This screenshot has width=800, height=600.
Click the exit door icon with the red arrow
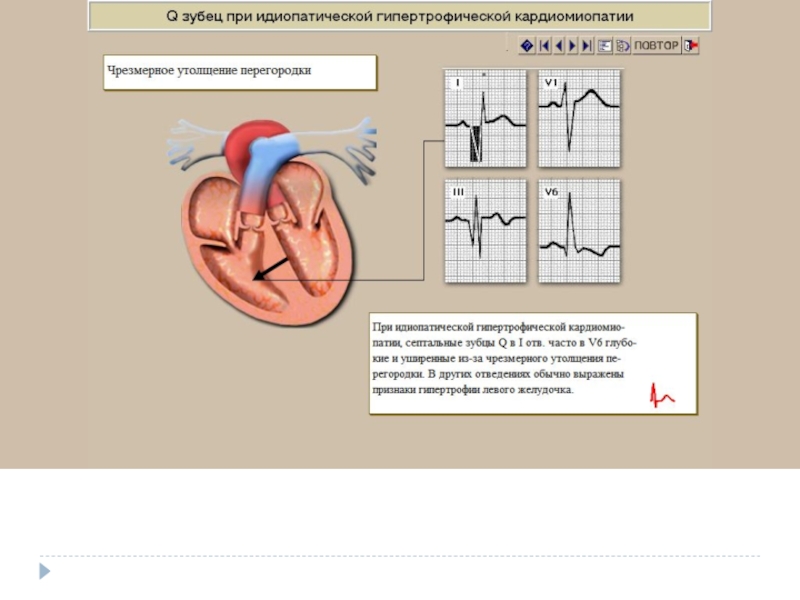[x=691, y=46]
